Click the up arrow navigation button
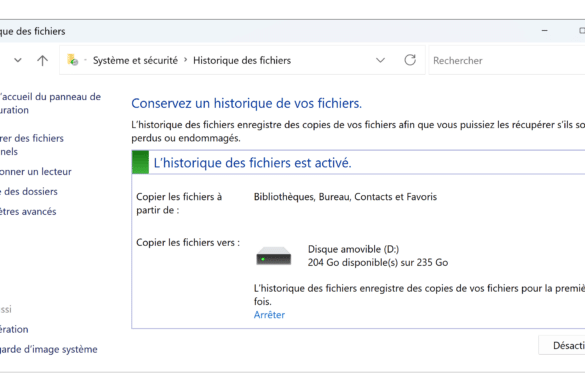This screenshot has width=585, height=390. [x=42, y=60]
